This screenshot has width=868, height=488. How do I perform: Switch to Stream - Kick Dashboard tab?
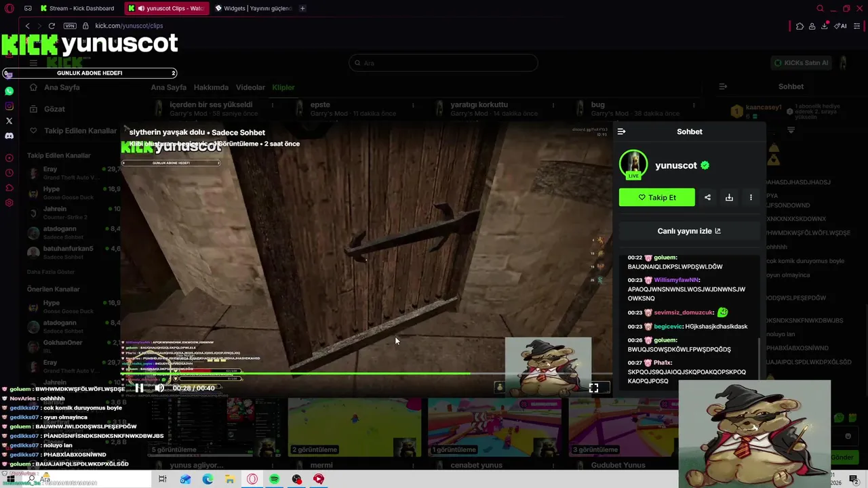click(77, 8)
